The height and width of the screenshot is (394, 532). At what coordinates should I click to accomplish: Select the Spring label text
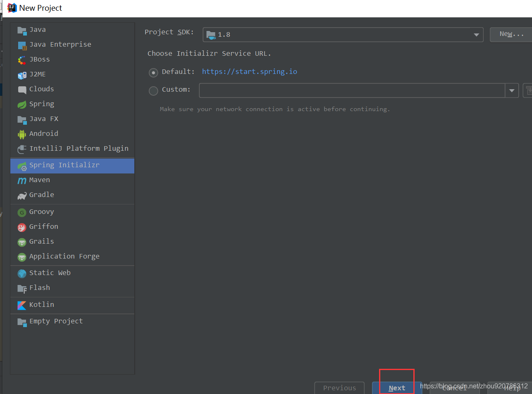pyautogui.click(x=42, y=104)
